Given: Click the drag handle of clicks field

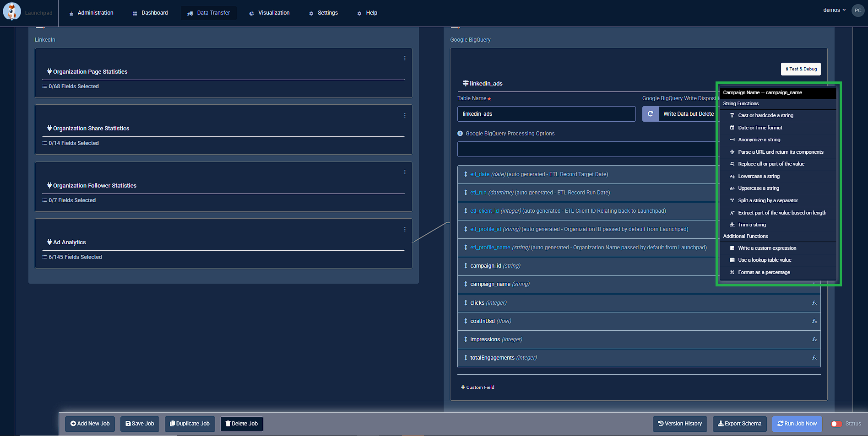Looking at the screenshot, I should click(466, 303).
